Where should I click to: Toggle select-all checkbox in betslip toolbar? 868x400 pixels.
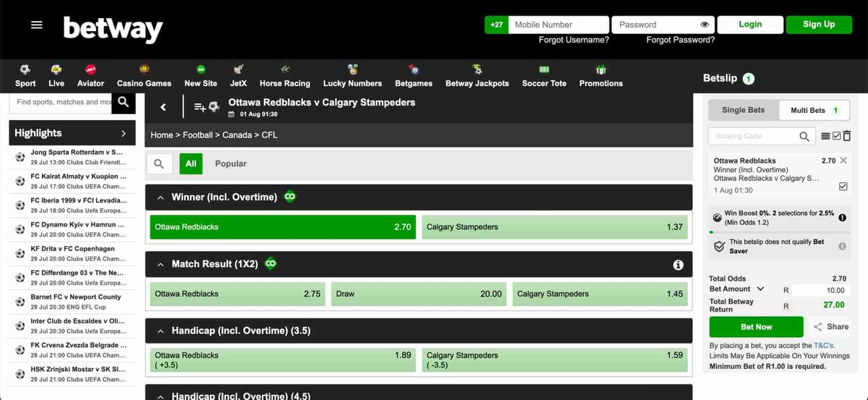pos(836,136)
